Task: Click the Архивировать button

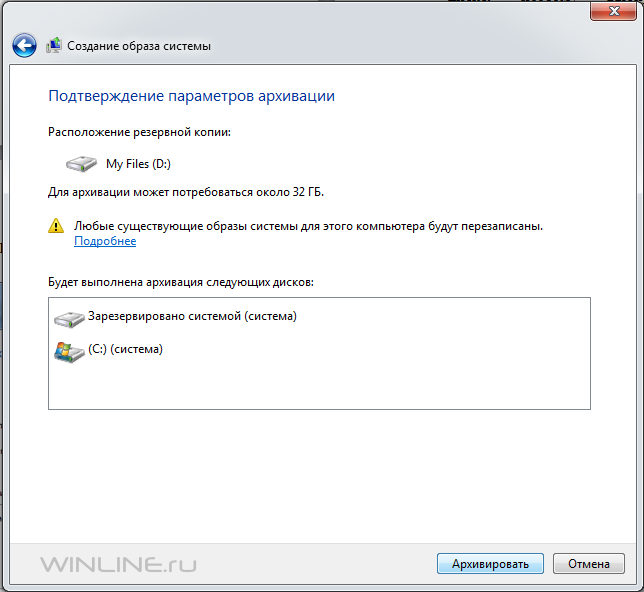Action: [490, 564]
